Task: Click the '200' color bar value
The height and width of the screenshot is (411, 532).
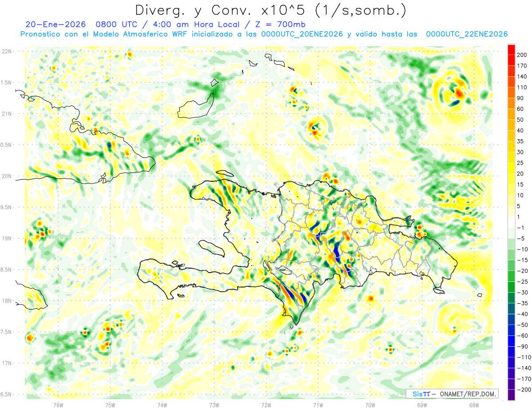Action: 522,55
